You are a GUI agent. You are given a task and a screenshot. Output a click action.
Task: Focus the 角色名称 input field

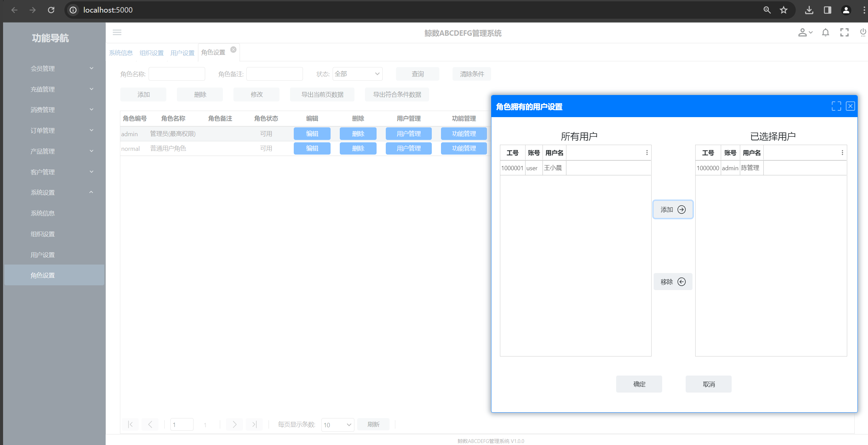pyautogui.click(x=177, y=74)
